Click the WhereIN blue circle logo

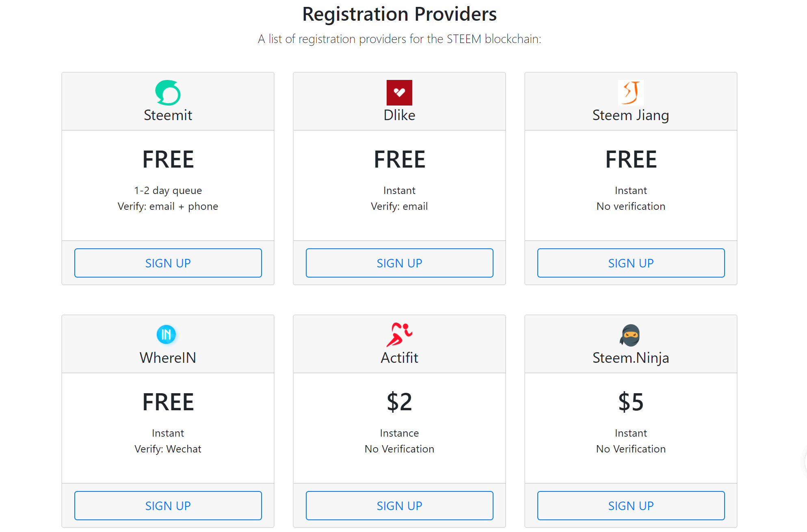click(x=167, y=334)
